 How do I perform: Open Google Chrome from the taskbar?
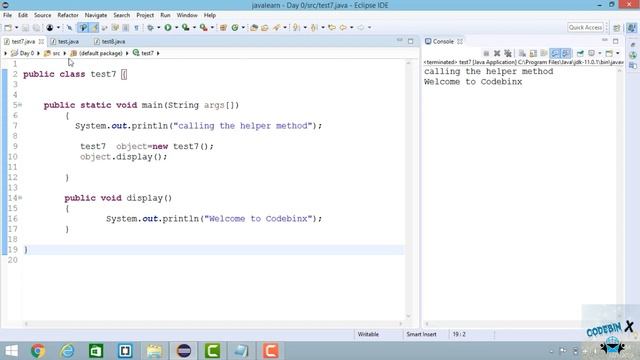click(x=38, y=351)
